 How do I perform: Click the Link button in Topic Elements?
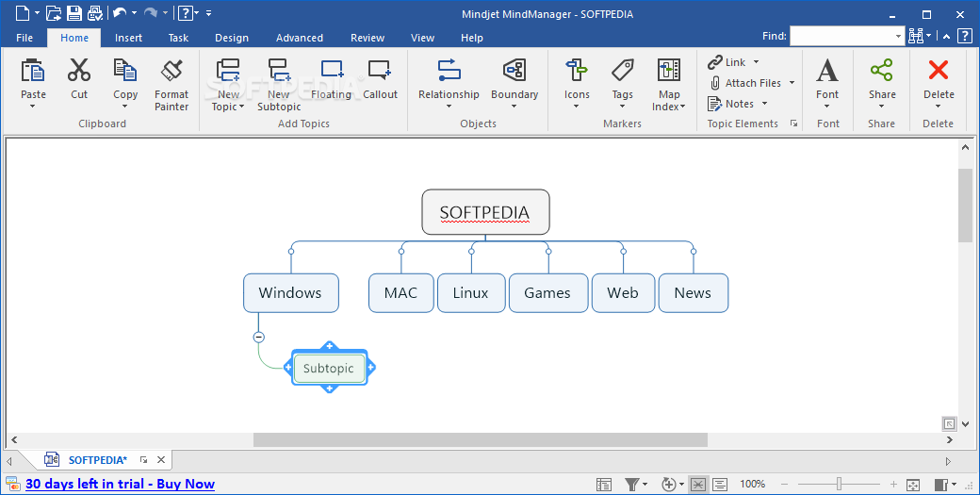tap(727, 62)
